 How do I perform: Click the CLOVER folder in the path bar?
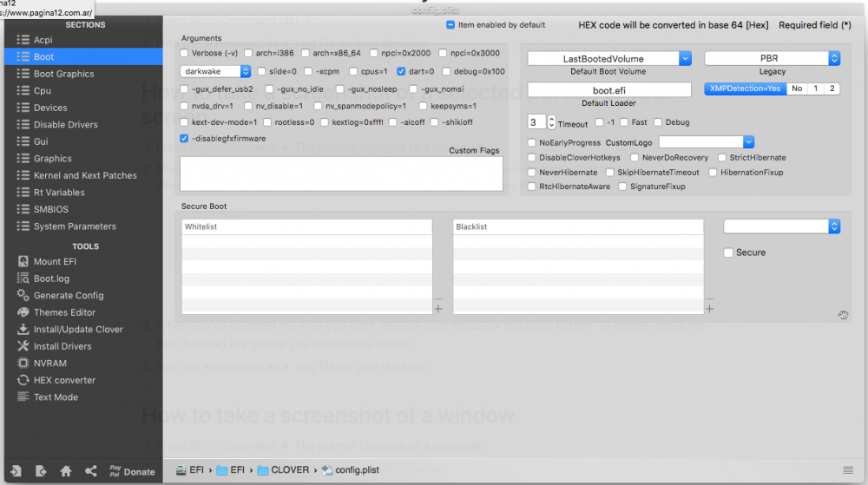pos(284,470)
